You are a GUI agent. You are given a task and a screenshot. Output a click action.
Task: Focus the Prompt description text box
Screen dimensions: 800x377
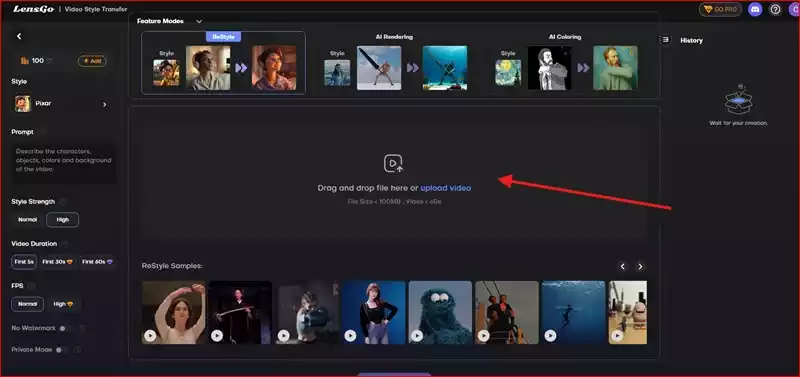(64, 164)
